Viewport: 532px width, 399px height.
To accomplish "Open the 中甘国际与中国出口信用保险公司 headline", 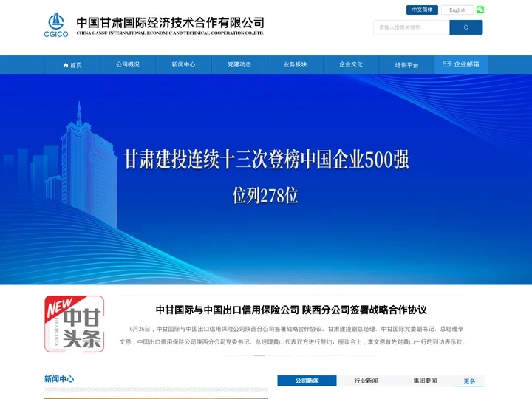I will coord(291,310).
